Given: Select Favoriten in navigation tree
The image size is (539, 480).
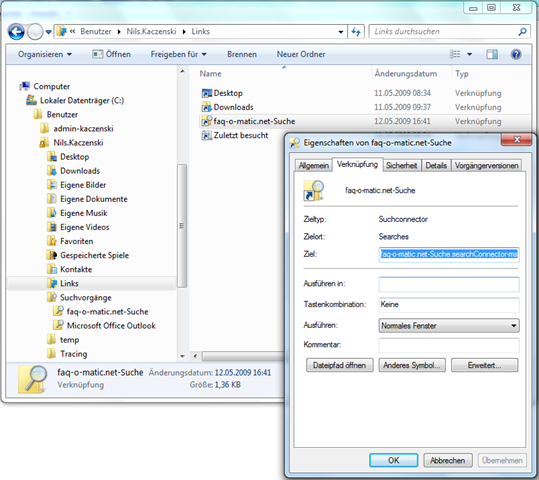Looking at the screenshot, I should pyautogui.click(x=70, y=241).
